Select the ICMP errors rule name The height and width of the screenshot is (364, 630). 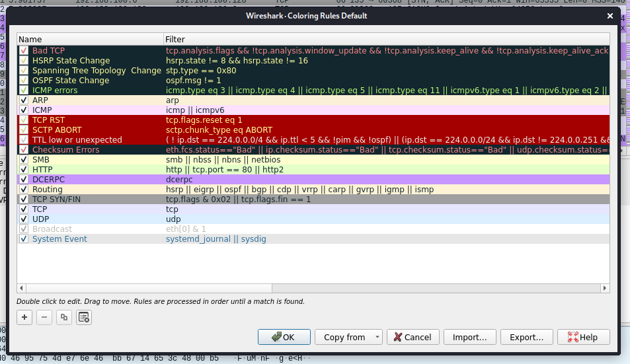[x=55, y=91]
